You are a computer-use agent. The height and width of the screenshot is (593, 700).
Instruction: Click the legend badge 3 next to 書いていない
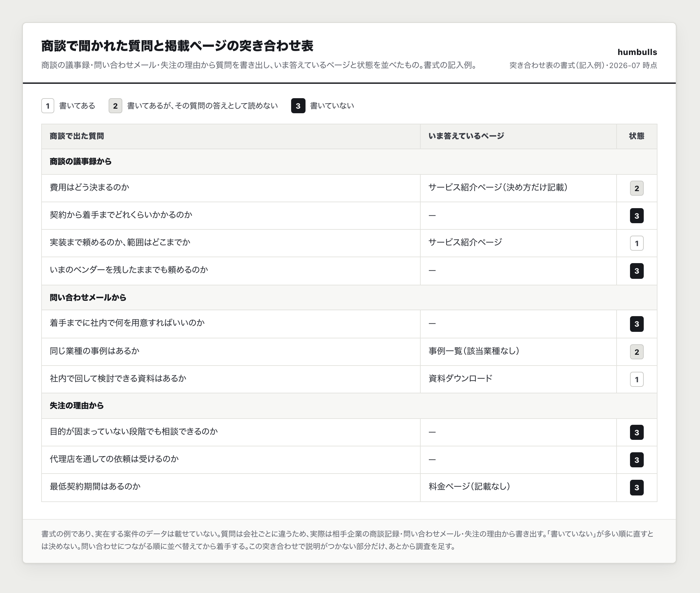tap(298, 106)
